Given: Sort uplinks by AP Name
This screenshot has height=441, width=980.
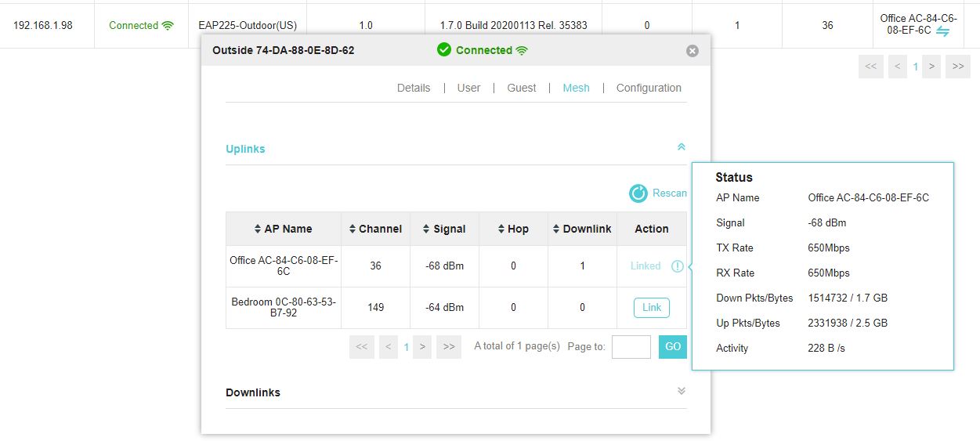Looking at the screenshot, I should coord(283,229).
